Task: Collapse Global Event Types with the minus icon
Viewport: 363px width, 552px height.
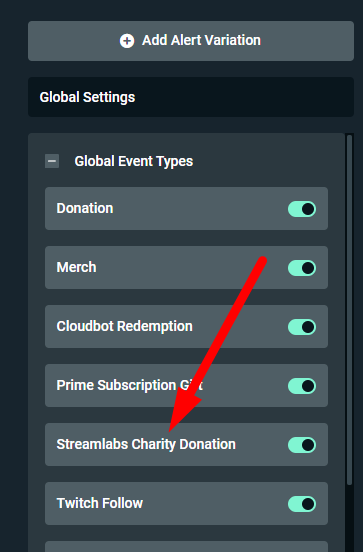Action: click(x=52, y=161)
